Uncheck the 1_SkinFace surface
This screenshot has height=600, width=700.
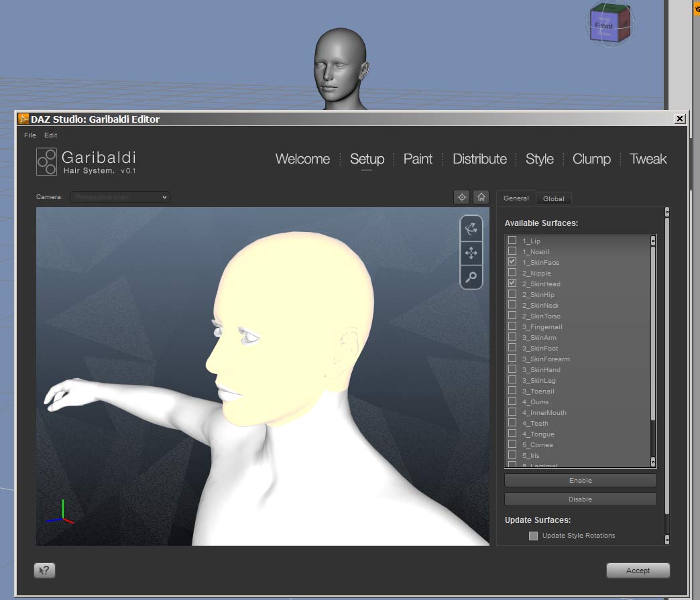coord(512,261)
